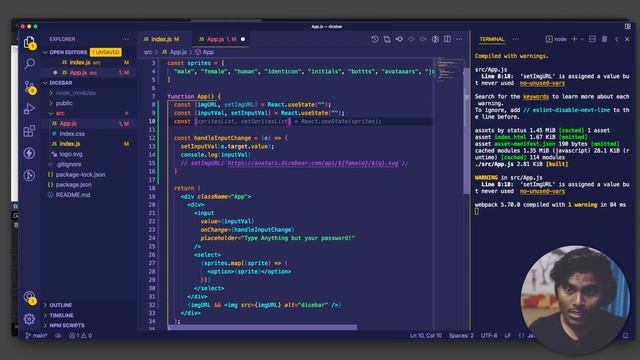Click Ln 10, Col 10 in status bar
The width and height of the screenshot is (640, 360).
point(426,336)
